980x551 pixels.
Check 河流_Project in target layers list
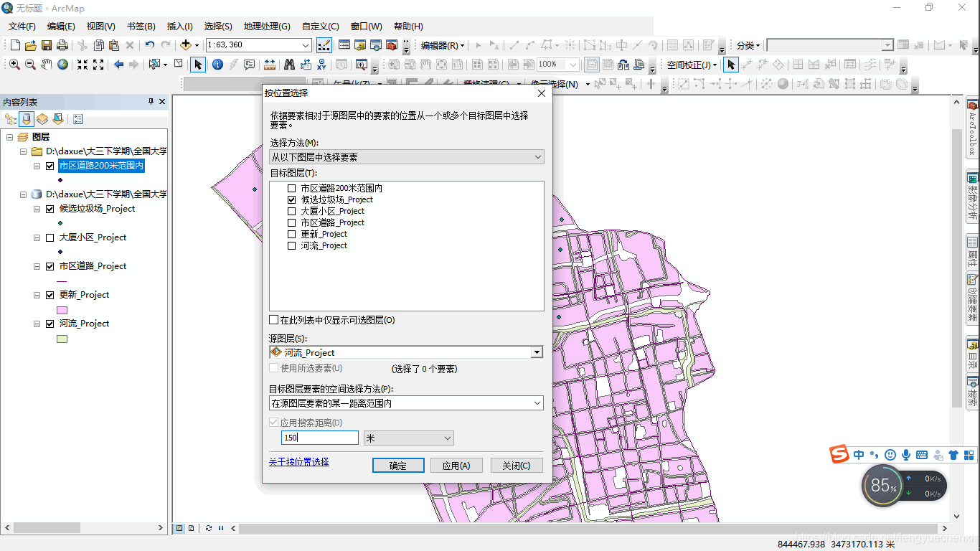pyautogui.click(x=291, y=245)
